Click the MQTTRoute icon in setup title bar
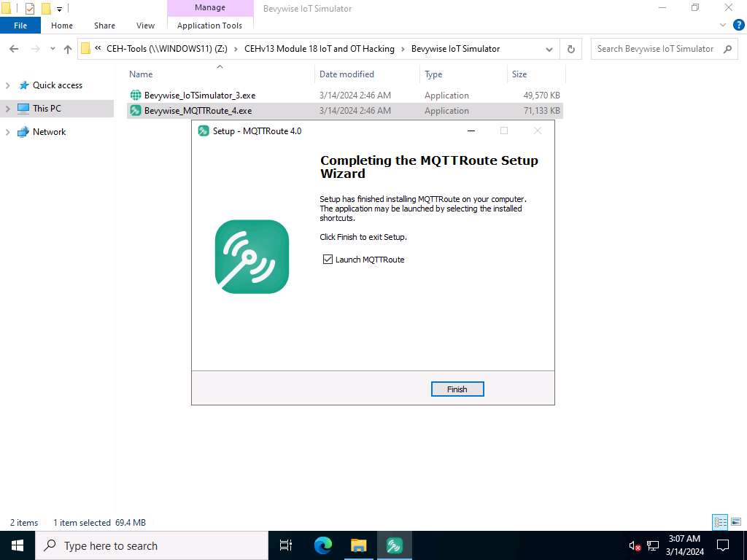 click(x=204, y=131)
